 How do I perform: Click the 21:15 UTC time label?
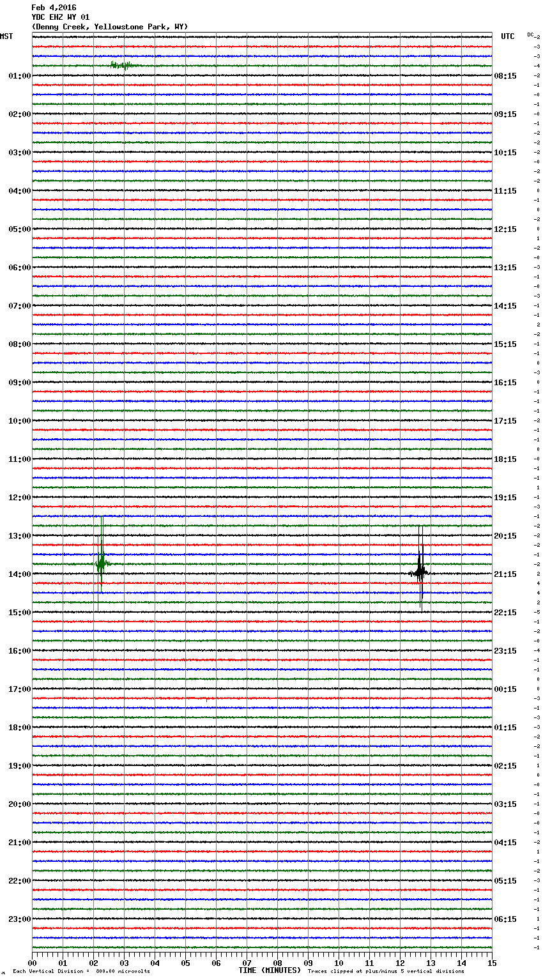click(x=505, y=574)
